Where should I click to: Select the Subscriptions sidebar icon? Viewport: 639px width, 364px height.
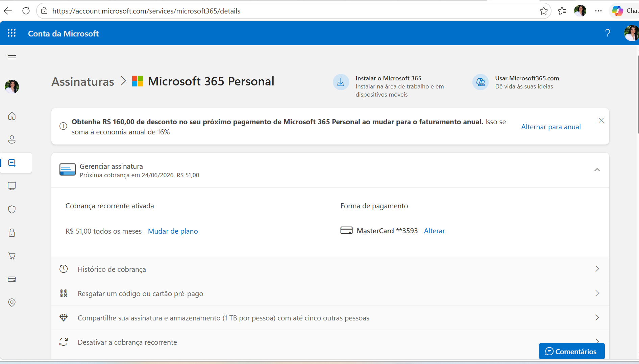(x=12, y=163)
